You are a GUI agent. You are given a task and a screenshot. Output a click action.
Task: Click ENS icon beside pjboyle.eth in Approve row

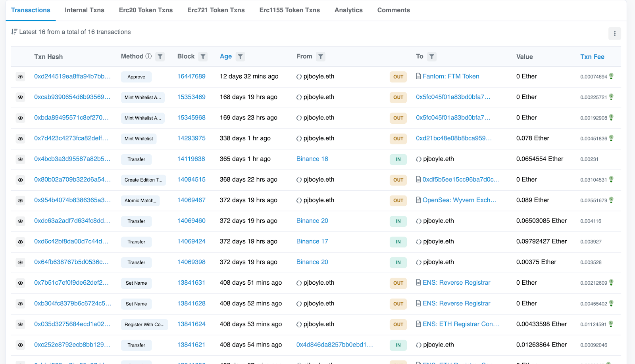coord(299,77)
